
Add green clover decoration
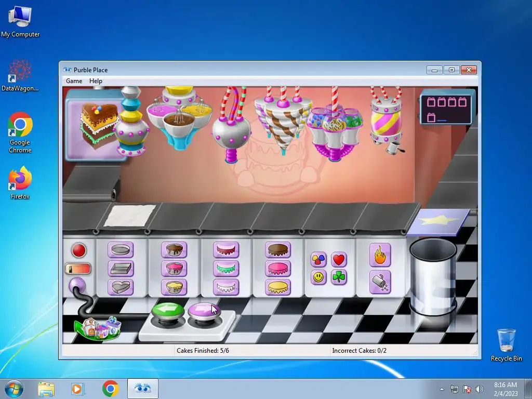tap(339, 277)
